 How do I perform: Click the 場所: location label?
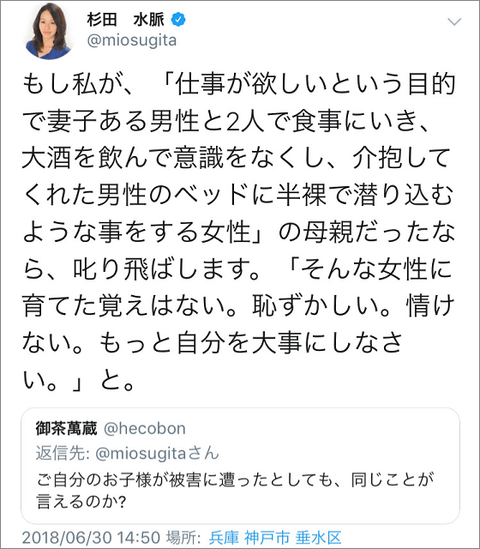pos(183,537)
